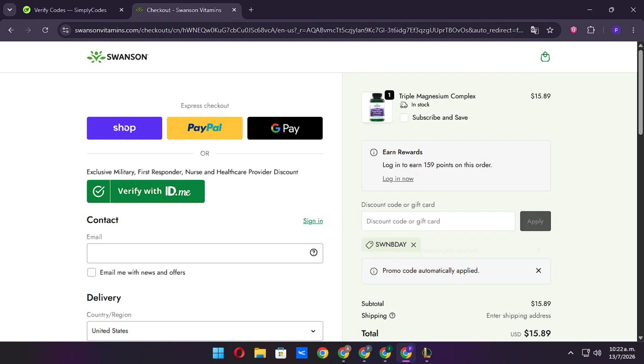Screen dimensions: 644x364
Task: Check Email me with news and offers
Action: click(x=91, y=272)
